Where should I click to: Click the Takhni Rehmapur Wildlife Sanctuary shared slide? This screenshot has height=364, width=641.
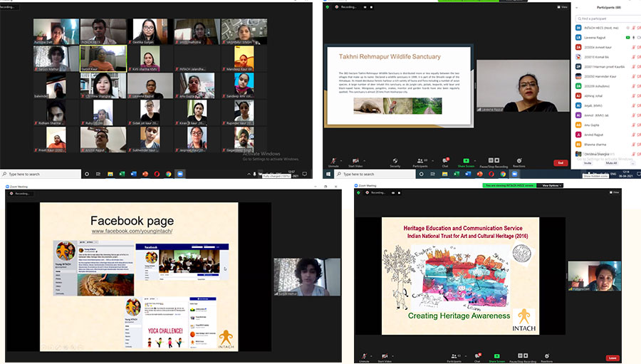pyautogui.click(x=399, y=86)
